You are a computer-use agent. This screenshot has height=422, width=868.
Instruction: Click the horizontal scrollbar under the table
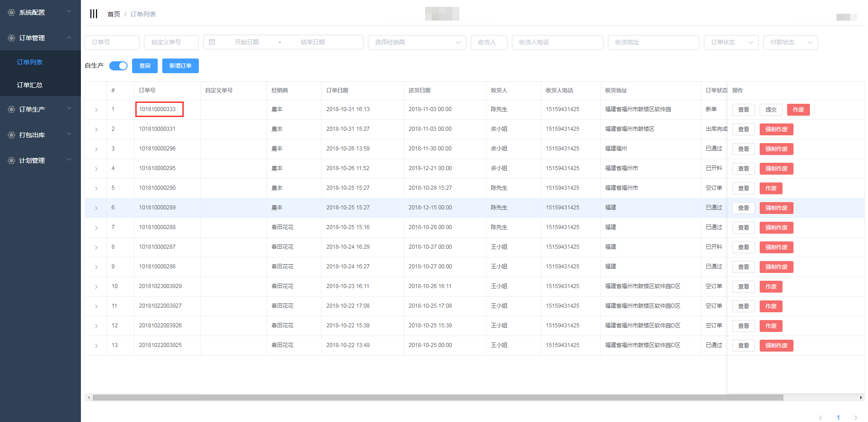coord(437,398)
